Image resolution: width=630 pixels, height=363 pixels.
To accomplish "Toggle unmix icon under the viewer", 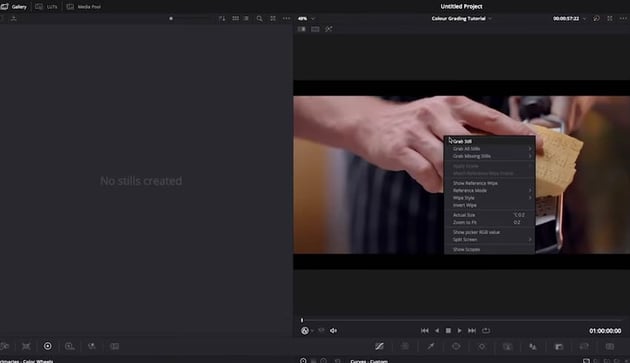I will (x=321, y=330).
